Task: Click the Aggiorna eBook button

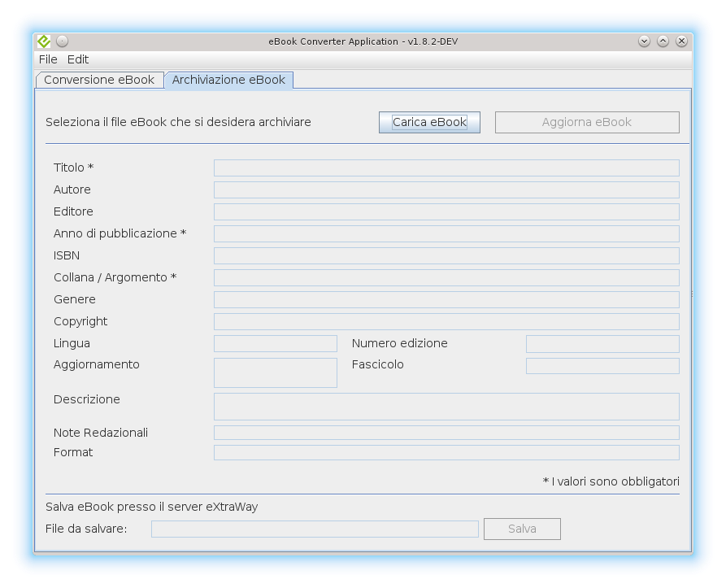Action: [x=587, y=122]
